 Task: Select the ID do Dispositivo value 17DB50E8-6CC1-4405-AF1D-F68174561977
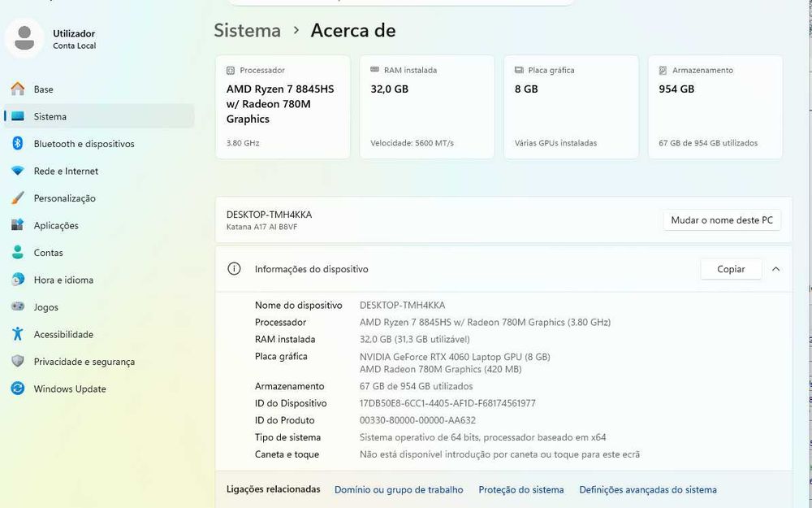[448, 403]
